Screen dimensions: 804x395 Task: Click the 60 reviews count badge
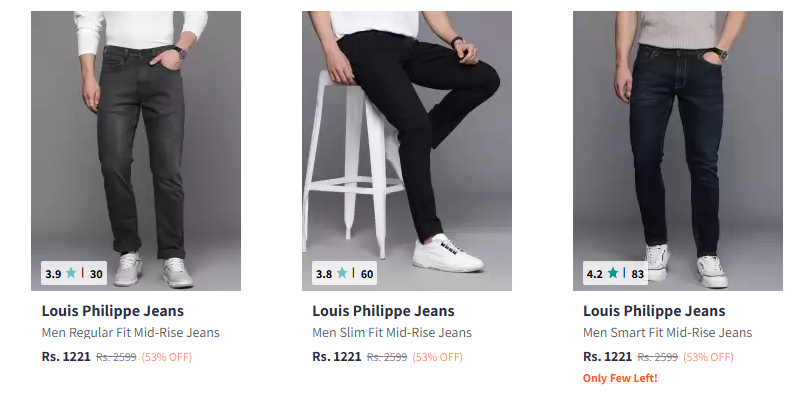[x=367, y=274]
